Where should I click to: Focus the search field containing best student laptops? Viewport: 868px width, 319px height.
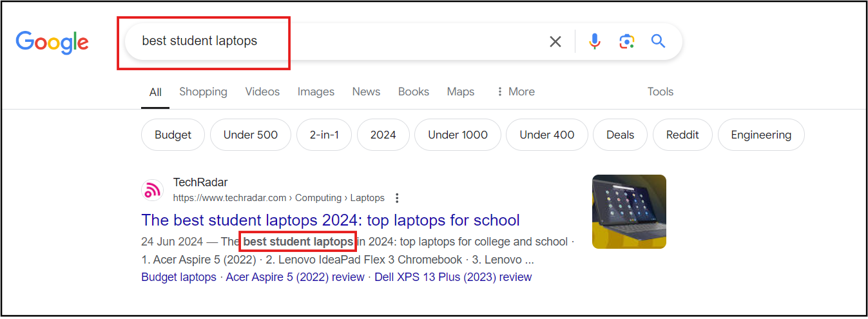point(403,42)
